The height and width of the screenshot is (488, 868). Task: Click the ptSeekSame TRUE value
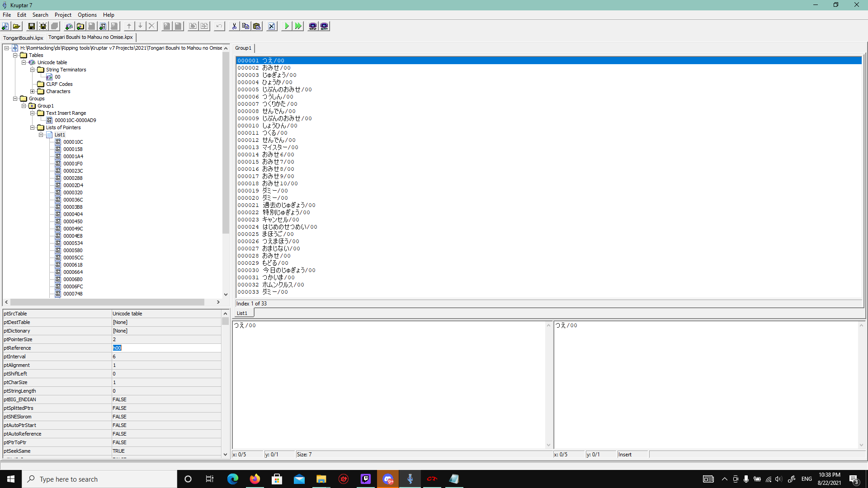click(166, 451)
